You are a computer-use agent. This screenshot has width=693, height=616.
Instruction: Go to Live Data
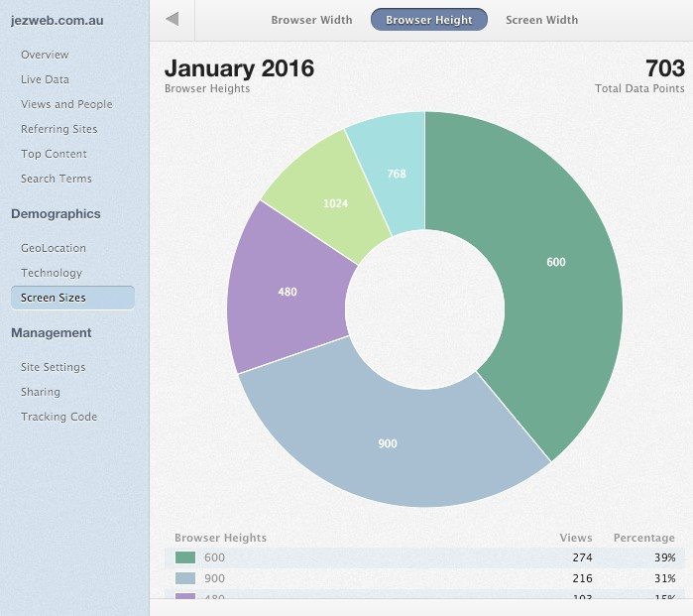click(45, 79)
